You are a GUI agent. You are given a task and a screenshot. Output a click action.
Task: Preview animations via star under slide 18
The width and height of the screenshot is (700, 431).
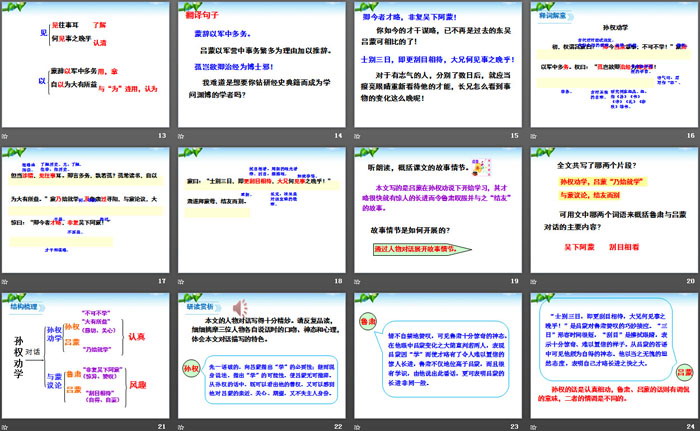pyautogui.click(x=181, y=281)
